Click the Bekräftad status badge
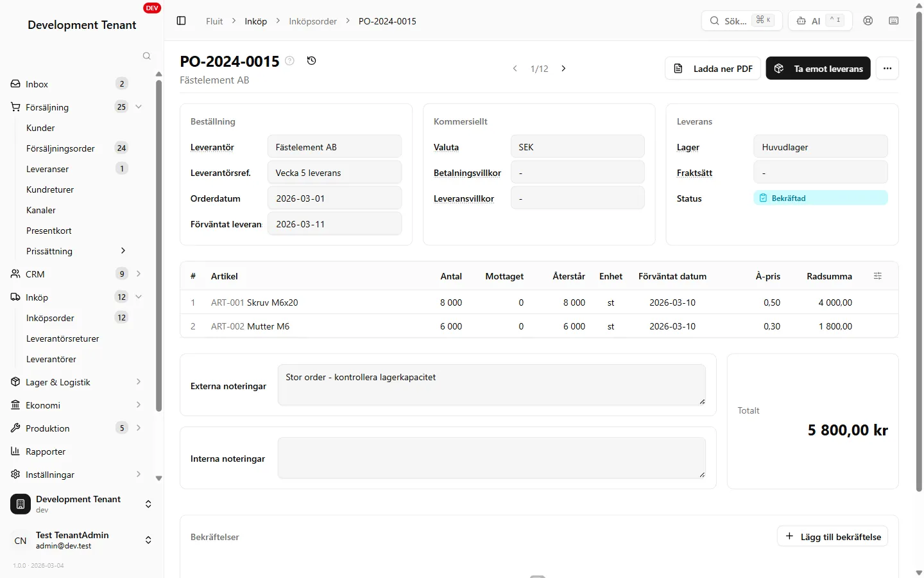924x578 pixels. click(821, 198)
